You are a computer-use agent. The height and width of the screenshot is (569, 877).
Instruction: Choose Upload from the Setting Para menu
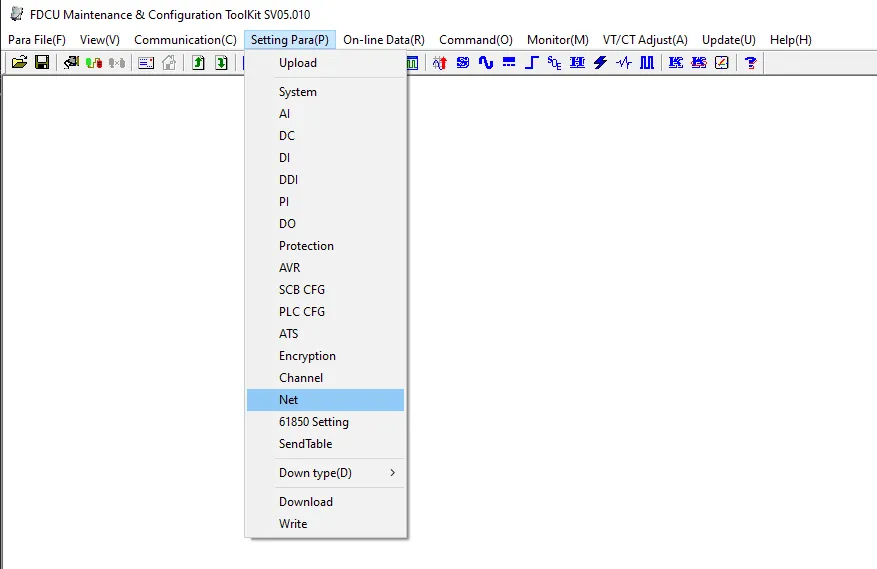326,63
